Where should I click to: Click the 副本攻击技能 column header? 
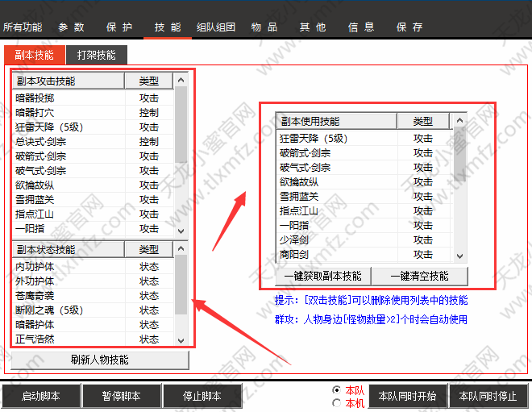tap(69, 81)
